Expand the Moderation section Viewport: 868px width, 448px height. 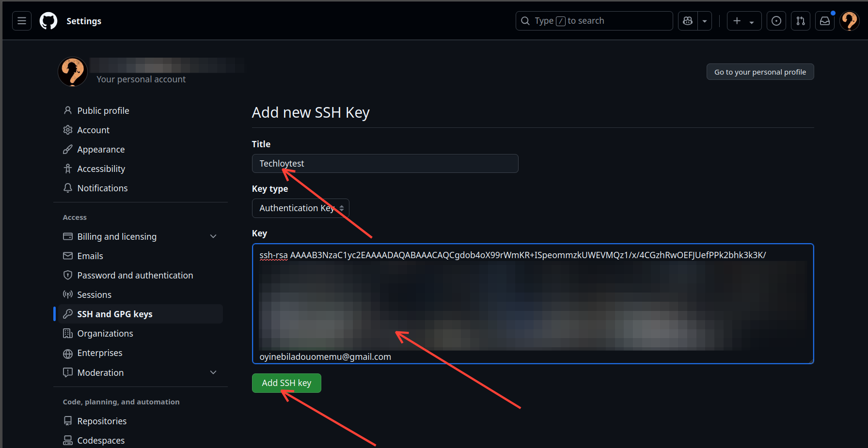click(213, 372)
